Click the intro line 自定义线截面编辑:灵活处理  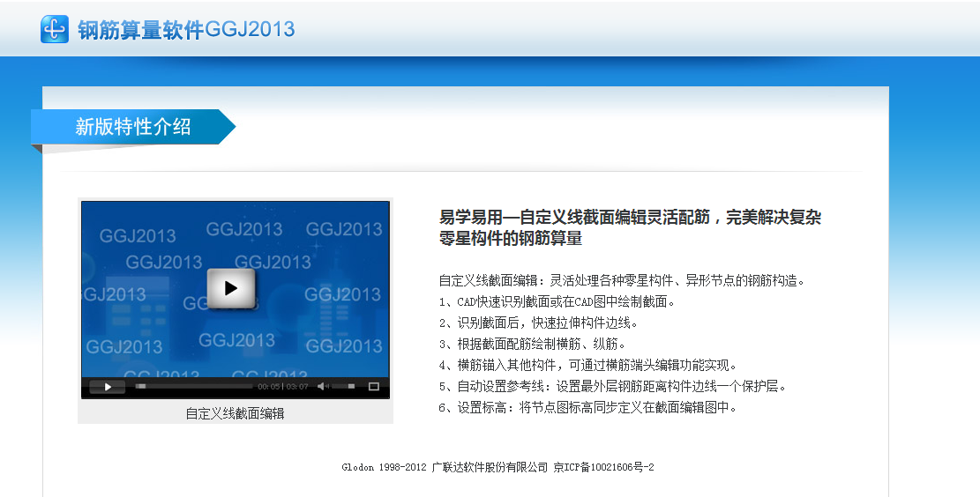(622, 281)
